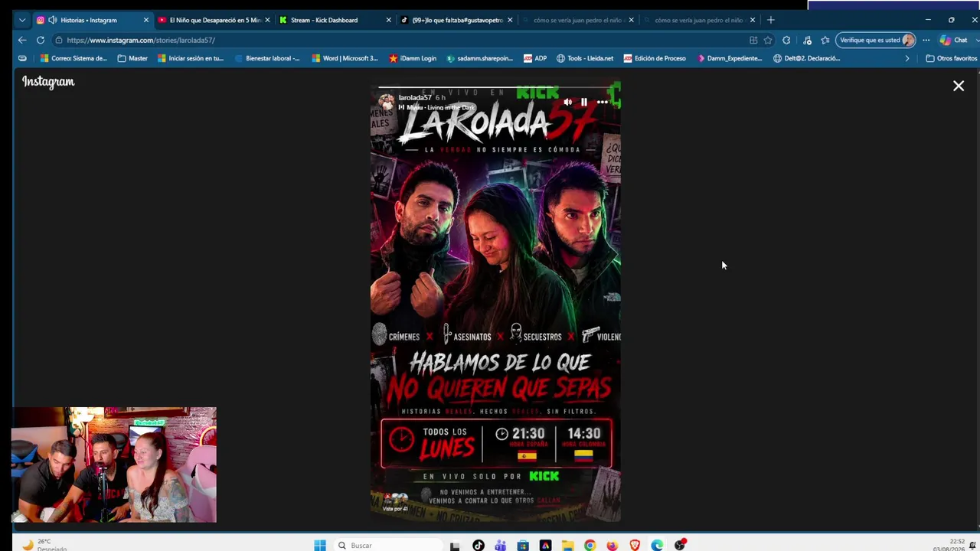This screenshot has width=980, height=551.
Task: Open the Iniciar sesión en tu... bookmark
Action: point(191,58)
